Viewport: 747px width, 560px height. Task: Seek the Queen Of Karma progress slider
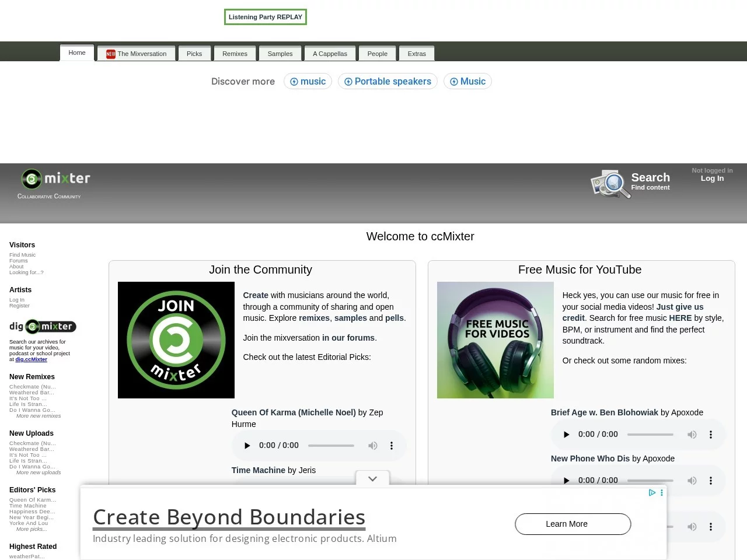pos(331,446)
